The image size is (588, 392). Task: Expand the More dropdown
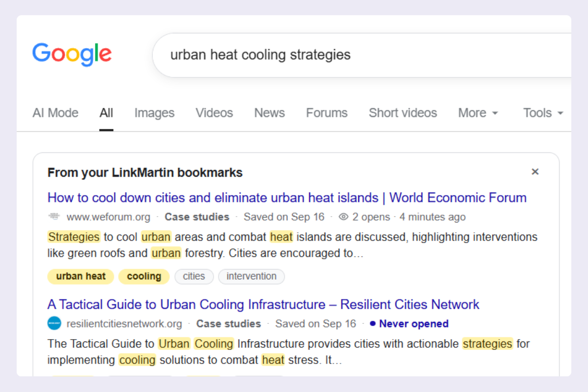tap(478, 113)
